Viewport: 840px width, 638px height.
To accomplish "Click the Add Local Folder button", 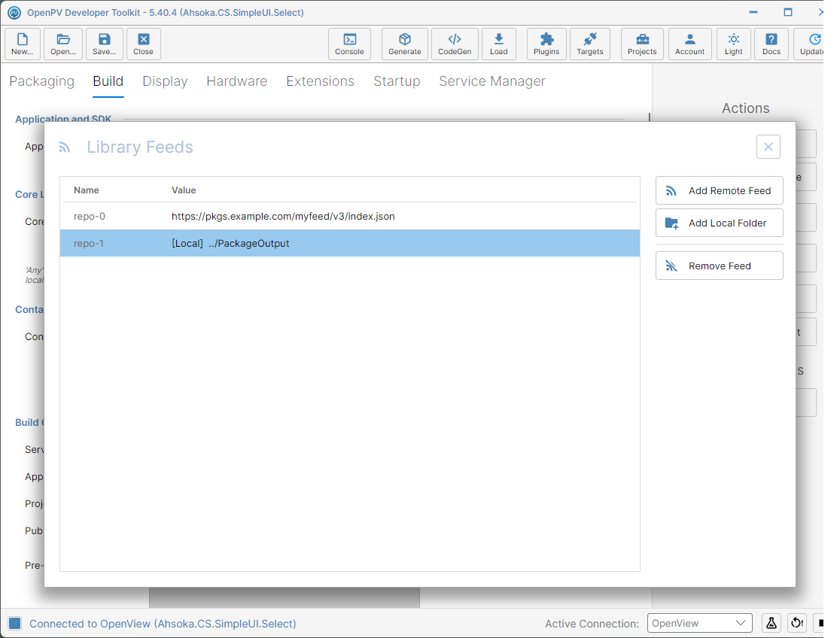I will 720,223.
